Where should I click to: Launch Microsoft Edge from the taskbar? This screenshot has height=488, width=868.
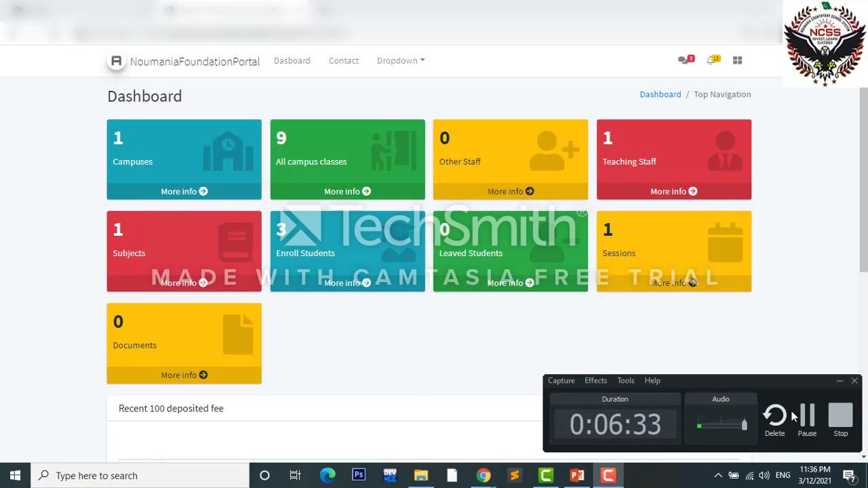tap(328, 476)
